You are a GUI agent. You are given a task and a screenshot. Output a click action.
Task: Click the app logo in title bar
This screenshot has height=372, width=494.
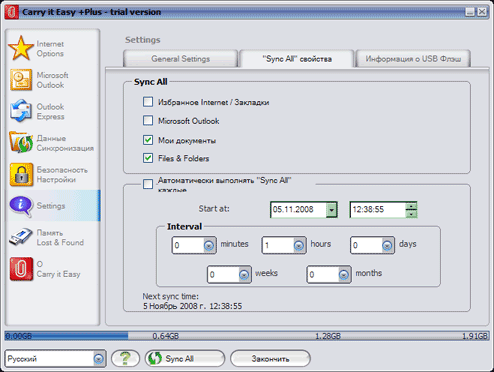tap(11, 12)
